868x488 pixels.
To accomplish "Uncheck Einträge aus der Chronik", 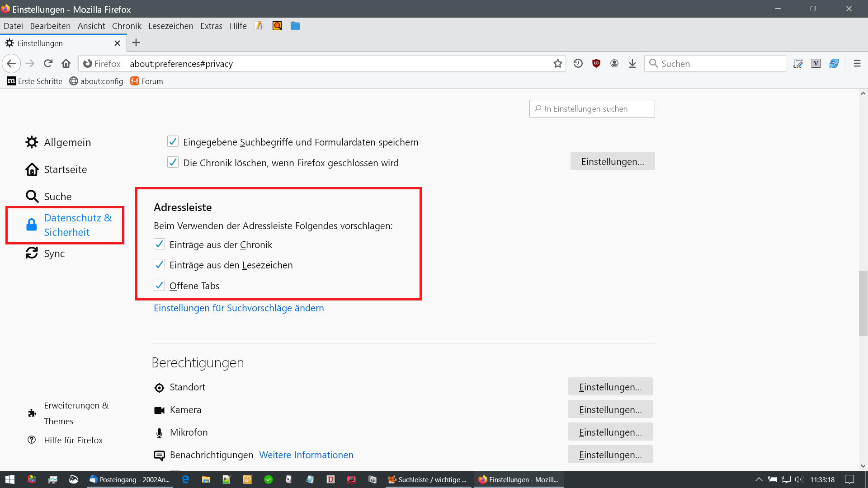I will (159, 244).
